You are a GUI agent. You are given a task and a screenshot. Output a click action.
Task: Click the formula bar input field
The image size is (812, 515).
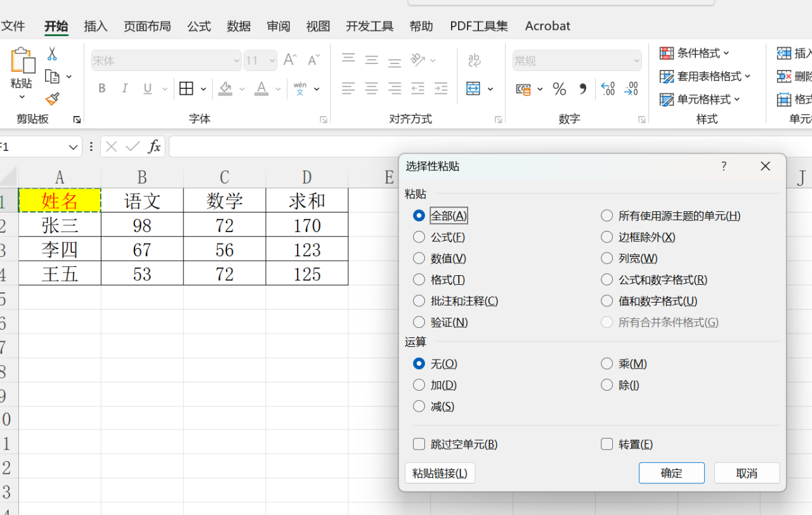click(x=490, y=147)
